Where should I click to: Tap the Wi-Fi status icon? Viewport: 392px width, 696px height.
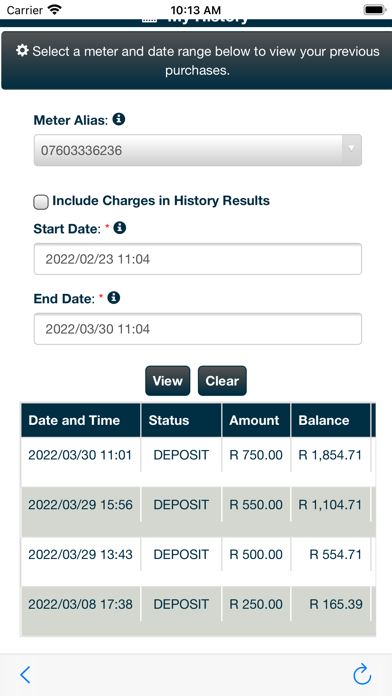[55, 9]
